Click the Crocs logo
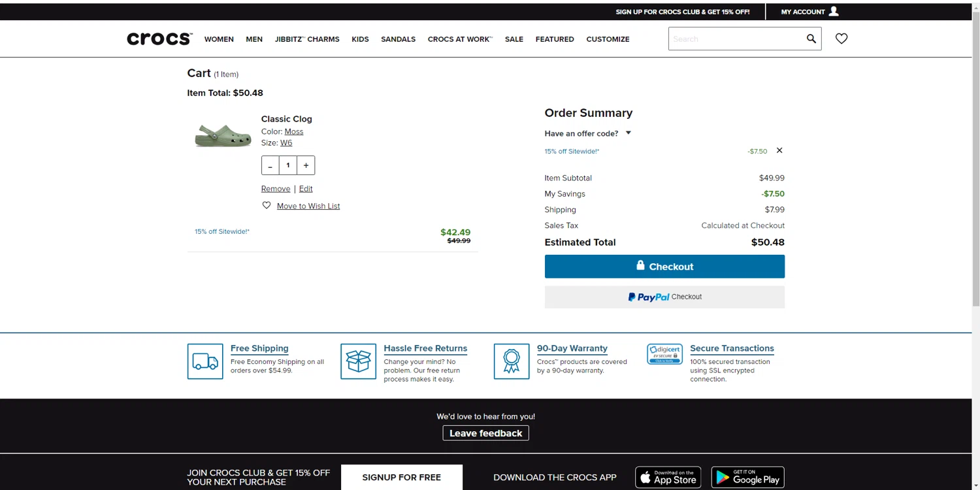The width and height of the screenshot is (980, 490). 159,39
